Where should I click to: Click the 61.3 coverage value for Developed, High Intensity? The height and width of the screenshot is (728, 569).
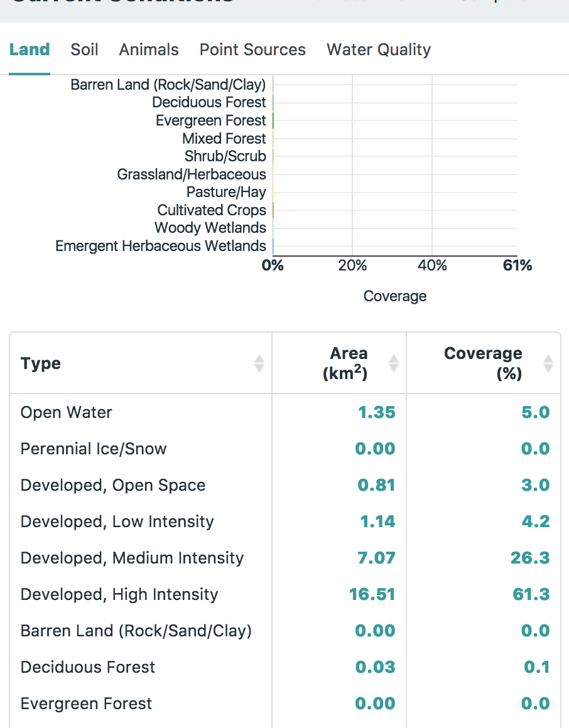531,594
